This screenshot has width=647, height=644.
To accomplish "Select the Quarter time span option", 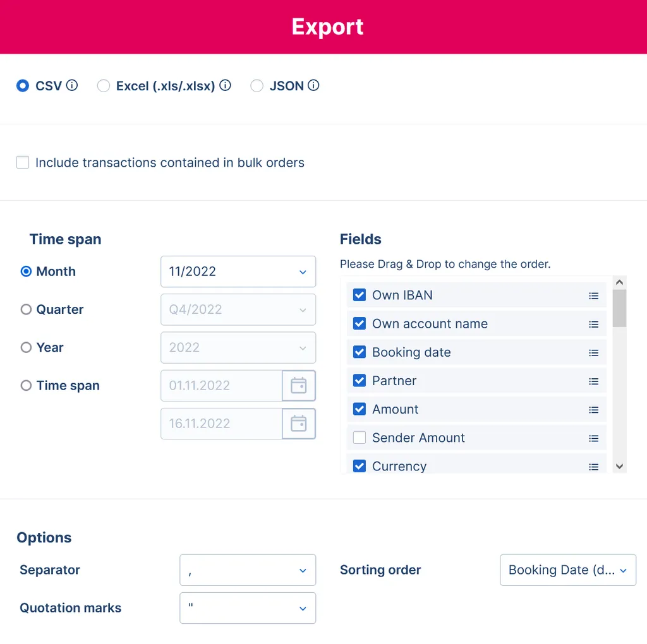I will click(26, 309).
